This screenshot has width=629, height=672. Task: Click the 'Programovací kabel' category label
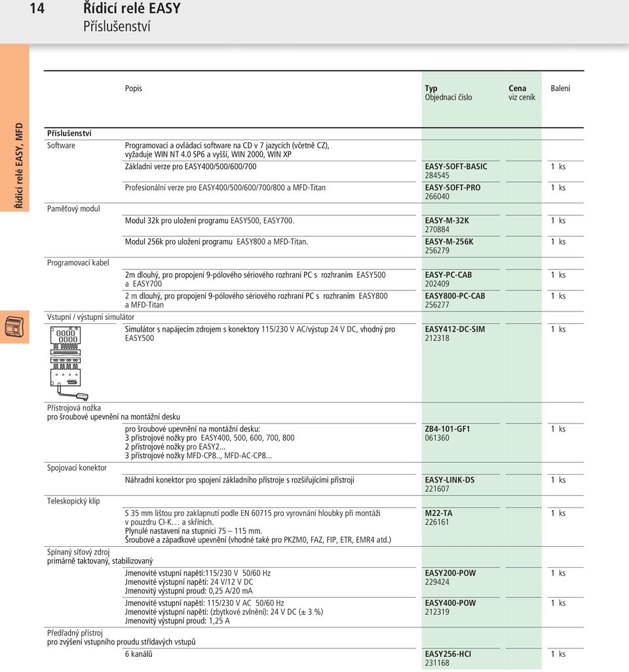coord(78,263)
